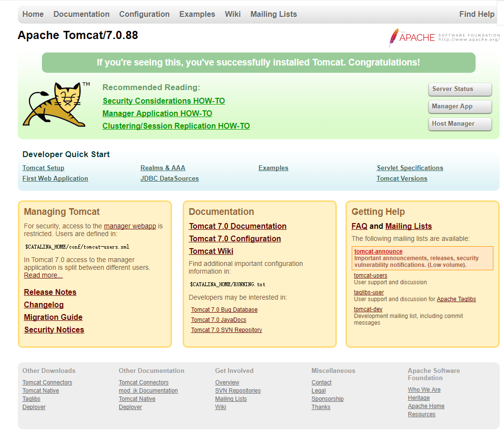Go to Examples in the top navigation
Screen dimensions: 504x436
197,14
